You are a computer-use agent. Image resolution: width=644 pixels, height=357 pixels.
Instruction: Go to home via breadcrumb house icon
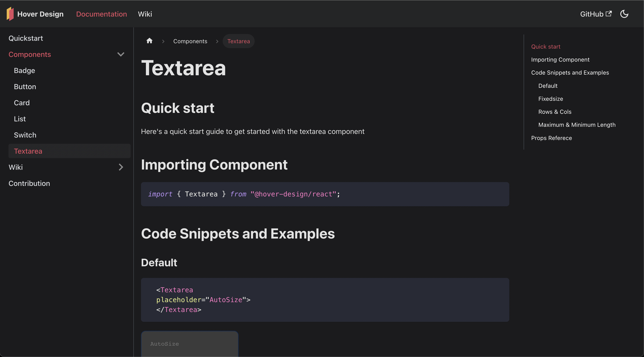(x=149, y=41)
